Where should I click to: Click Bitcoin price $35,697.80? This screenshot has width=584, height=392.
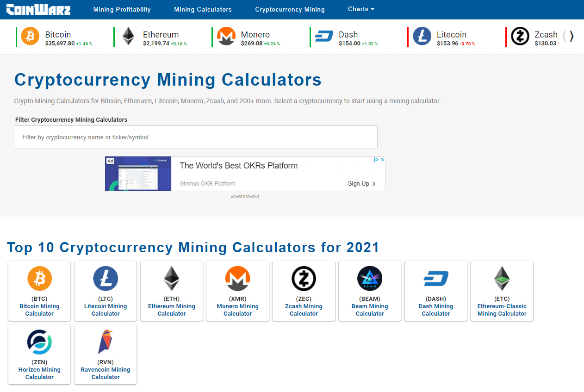(x=60, y=44)
